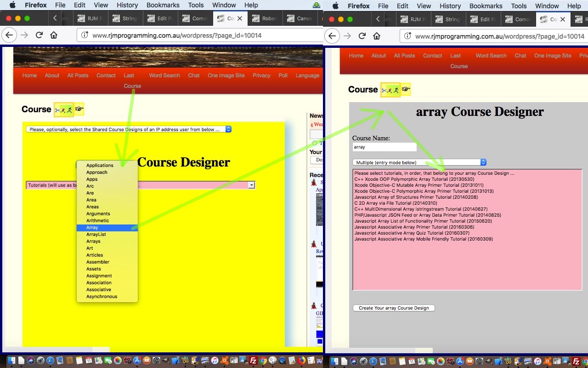This screenshot has height=368, width=588.
Task: Choose Assembler in the open dropdown list
Action: tap(107, 262)
